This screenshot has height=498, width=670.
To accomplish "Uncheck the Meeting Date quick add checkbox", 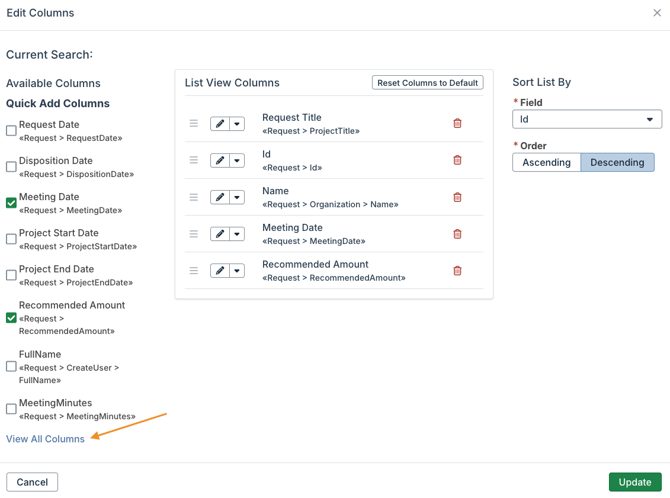I will point(12,203).
